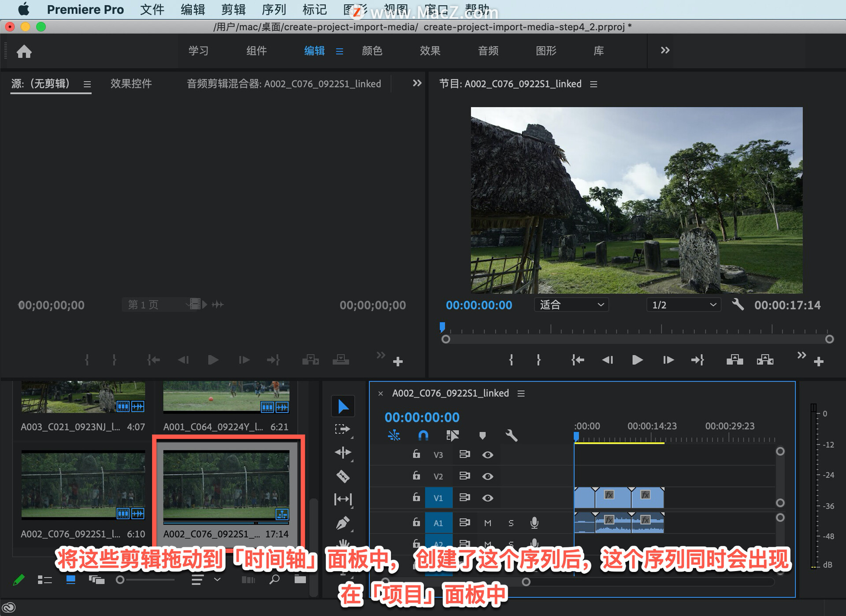Switch to the 颜色 workspace tab

[x=372, y=51]
